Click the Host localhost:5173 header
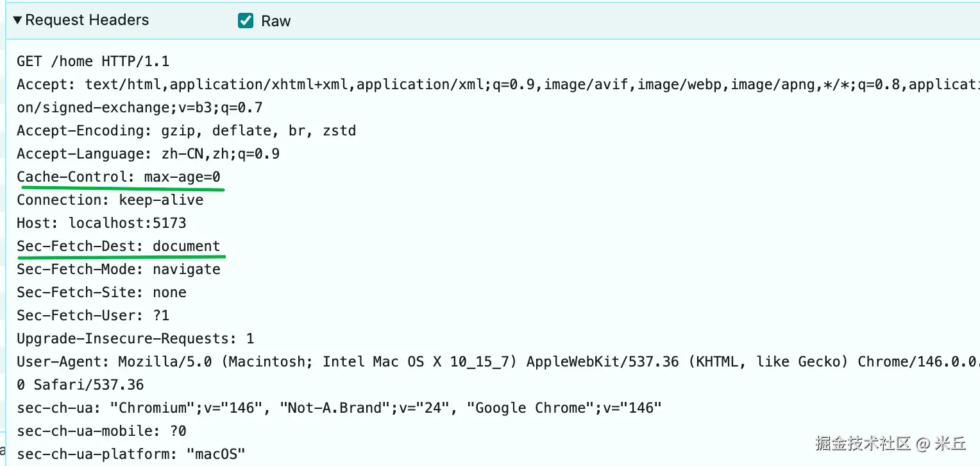The height and width of the screenshot is (466, 980). coord(101,223)
